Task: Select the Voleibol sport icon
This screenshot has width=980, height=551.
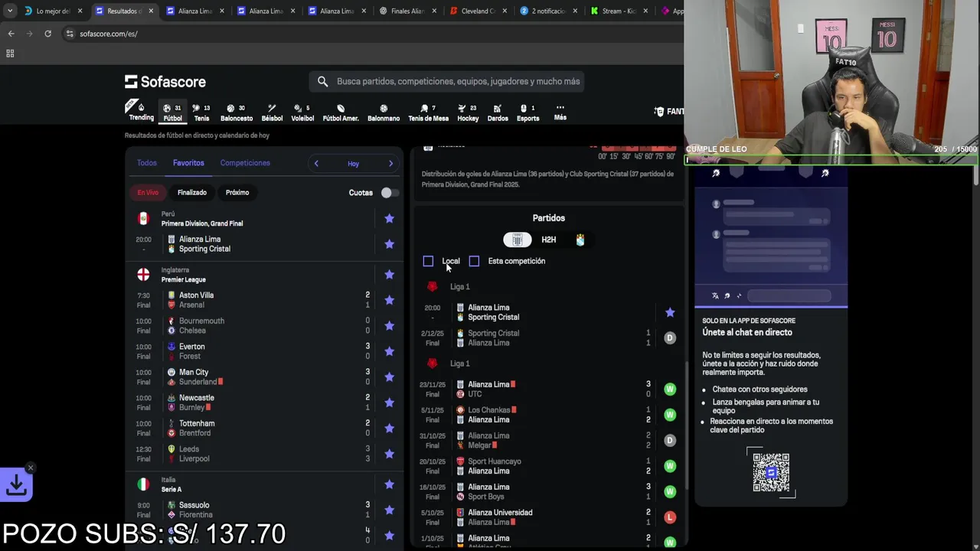Action: [302, 112]
